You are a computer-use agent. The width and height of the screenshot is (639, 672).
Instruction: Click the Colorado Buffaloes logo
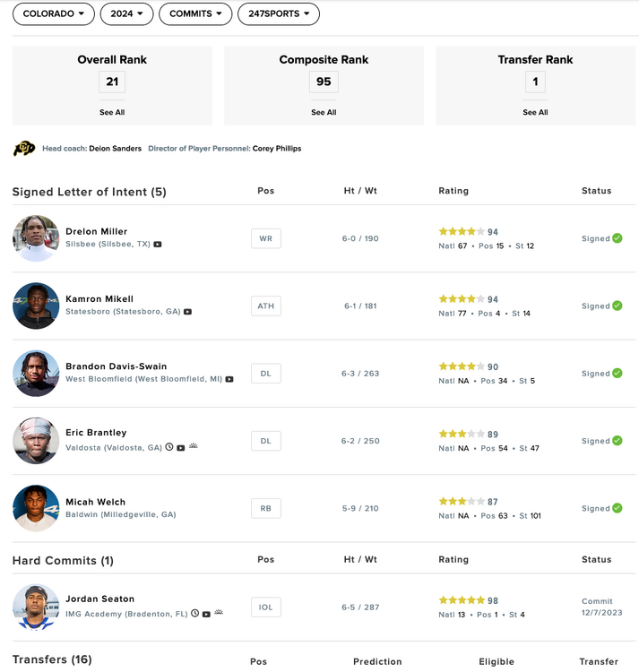[x=24, y=149]
